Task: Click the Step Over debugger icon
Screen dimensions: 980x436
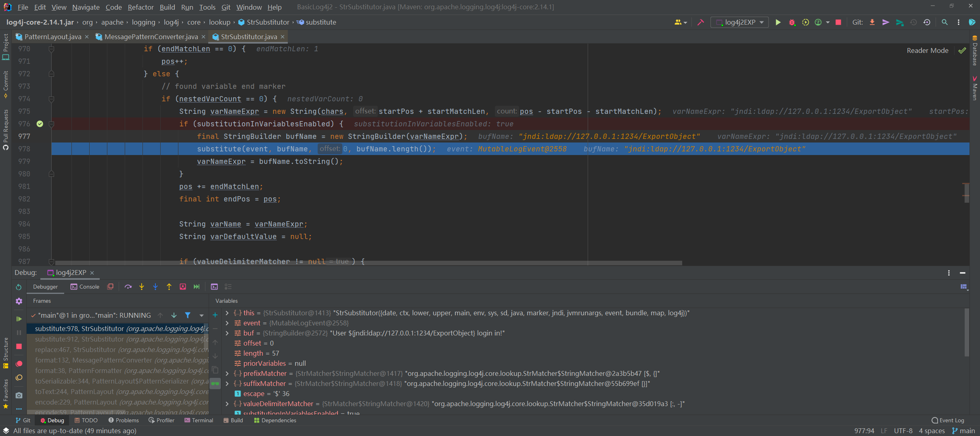Action: coord(128,287)
